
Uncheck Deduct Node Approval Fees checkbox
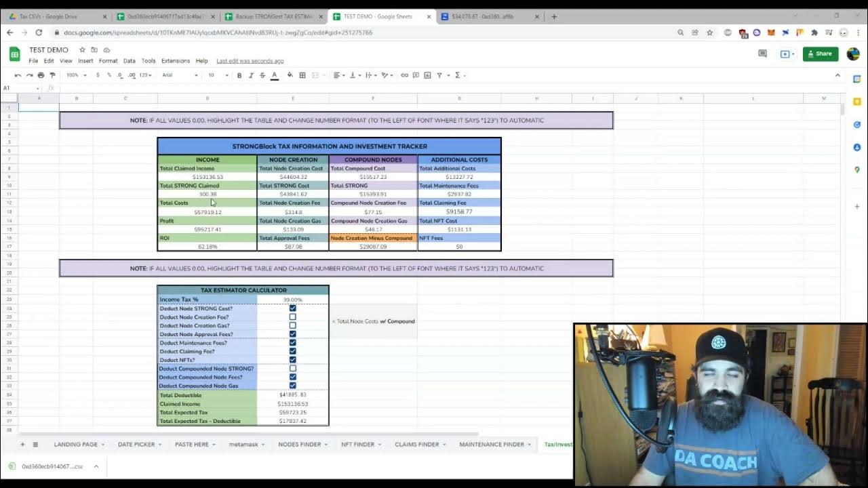coord(293,334)
